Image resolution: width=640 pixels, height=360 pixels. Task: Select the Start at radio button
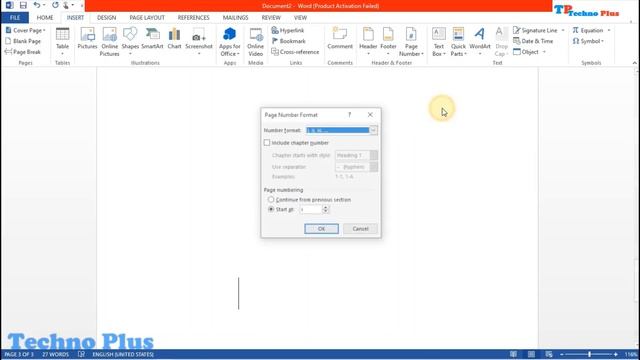tap(271, 209)
